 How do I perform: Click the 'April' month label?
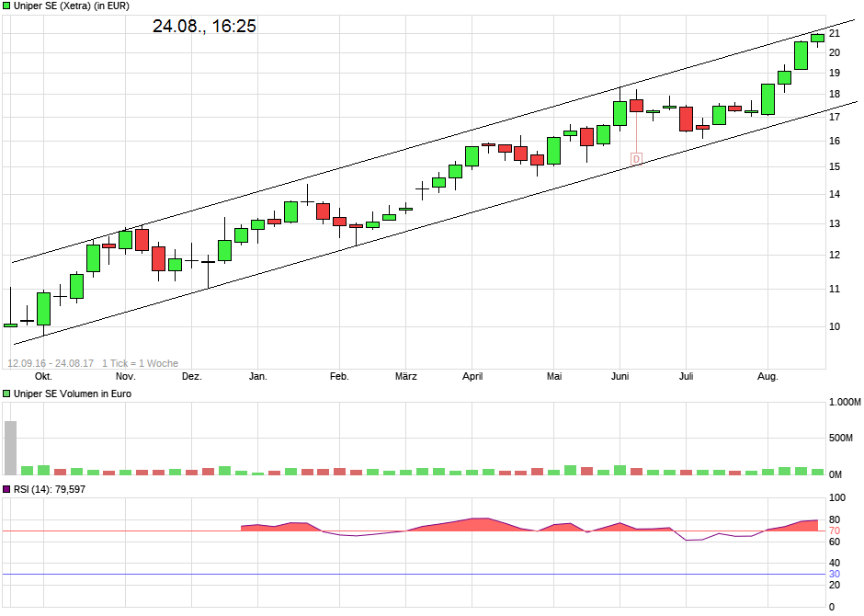[472, 376]
